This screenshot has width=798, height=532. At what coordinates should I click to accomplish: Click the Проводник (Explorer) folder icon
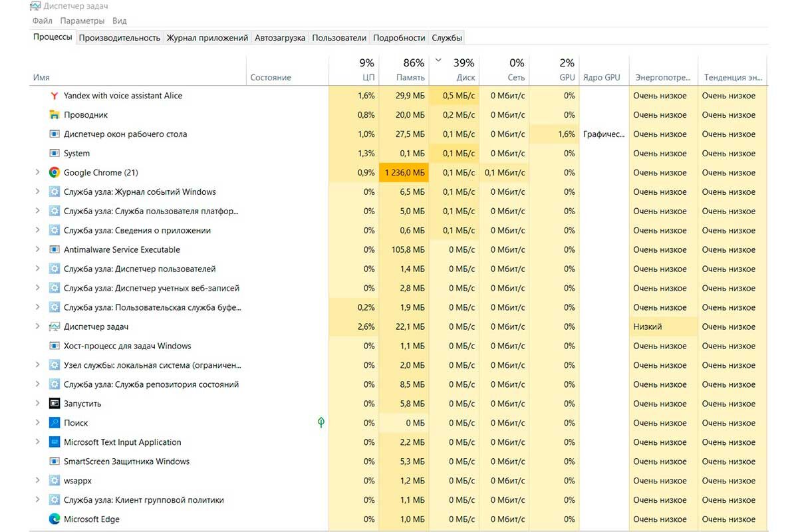pyautogui.click(x=54, y=114)
